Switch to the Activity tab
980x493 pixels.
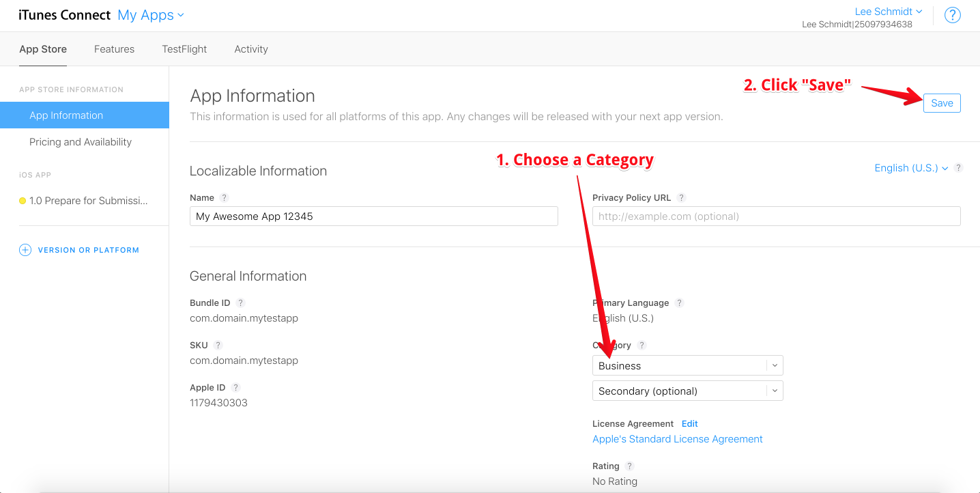point(251,49)
